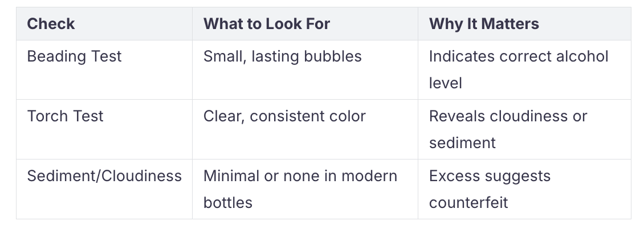Select the What to Look For header
The width and height of the screenshot is (644, 229).
(267, 24)
